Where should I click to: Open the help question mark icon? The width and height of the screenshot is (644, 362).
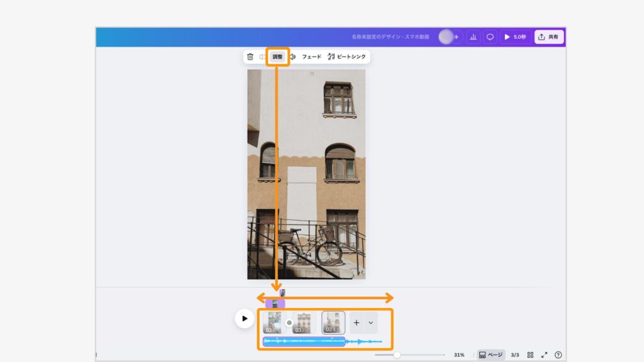click(558, 355)
